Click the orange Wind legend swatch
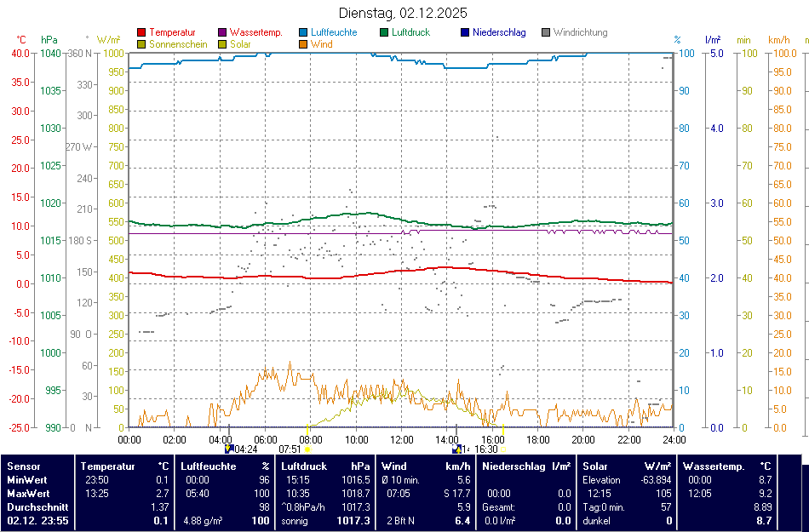Screen dimensions: 809x532 tap(303, 44)
